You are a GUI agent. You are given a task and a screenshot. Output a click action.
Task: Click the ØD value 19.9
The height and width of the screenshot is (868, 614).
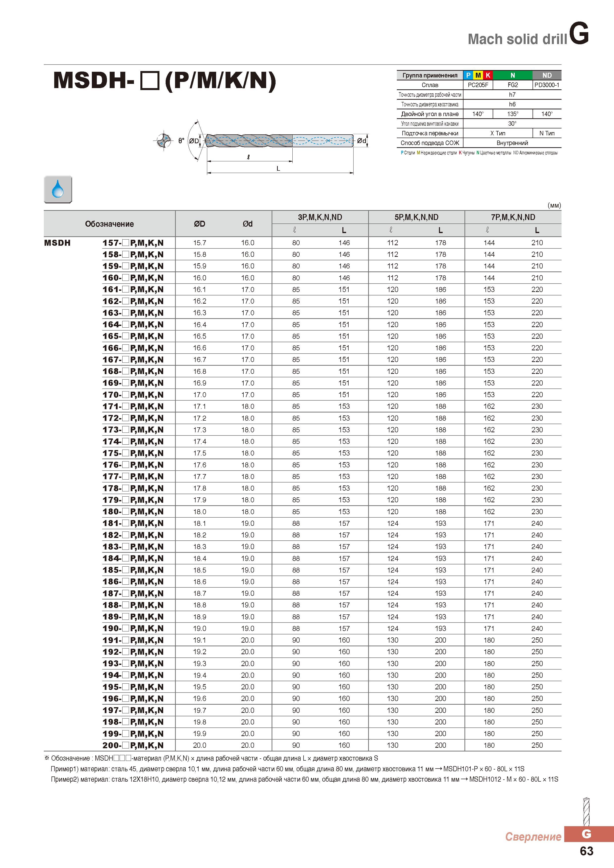[200, 733]
